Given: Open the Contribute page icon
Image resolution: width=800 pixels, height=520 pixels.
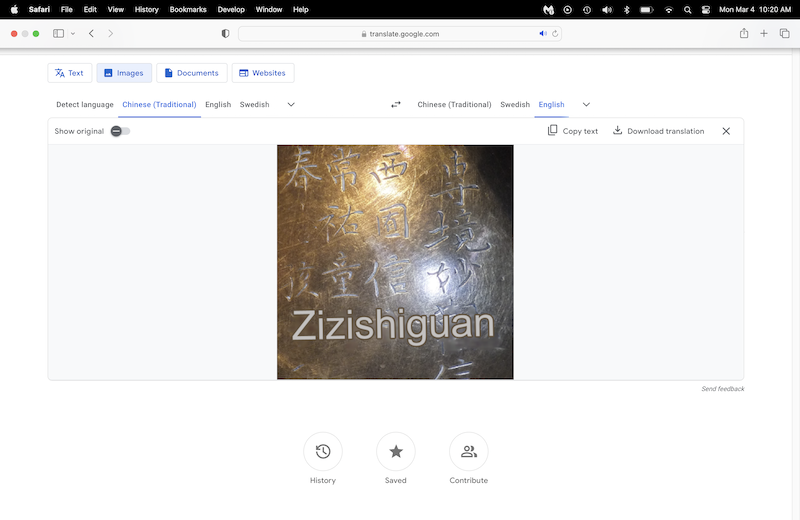Looking at the screenshot, I should pyautogui.click(x=468, y=452).
